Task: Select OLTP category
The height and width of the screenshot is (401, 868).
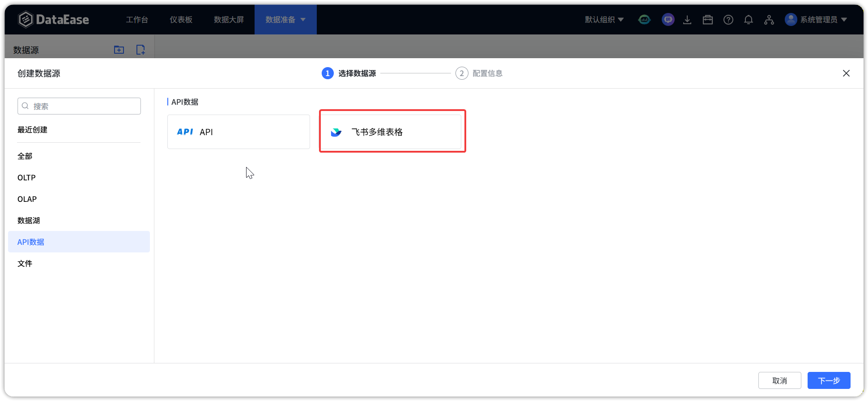Action: (79, 178)
